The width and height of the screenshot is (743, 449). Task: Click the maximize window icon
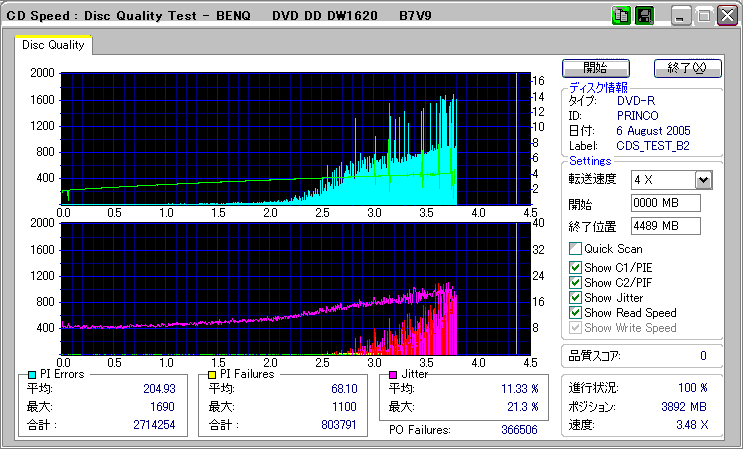pyautogui.click(x=704, y=16)
